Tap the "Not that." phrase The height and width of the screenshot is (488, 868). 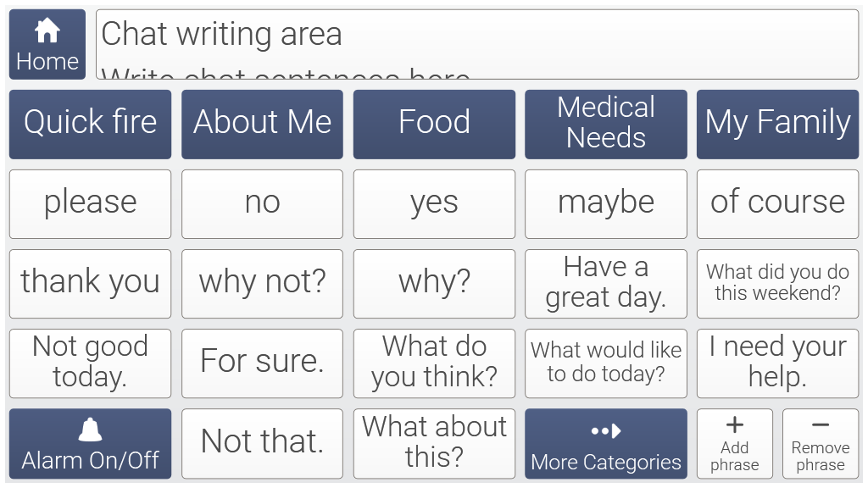[262, 444]
